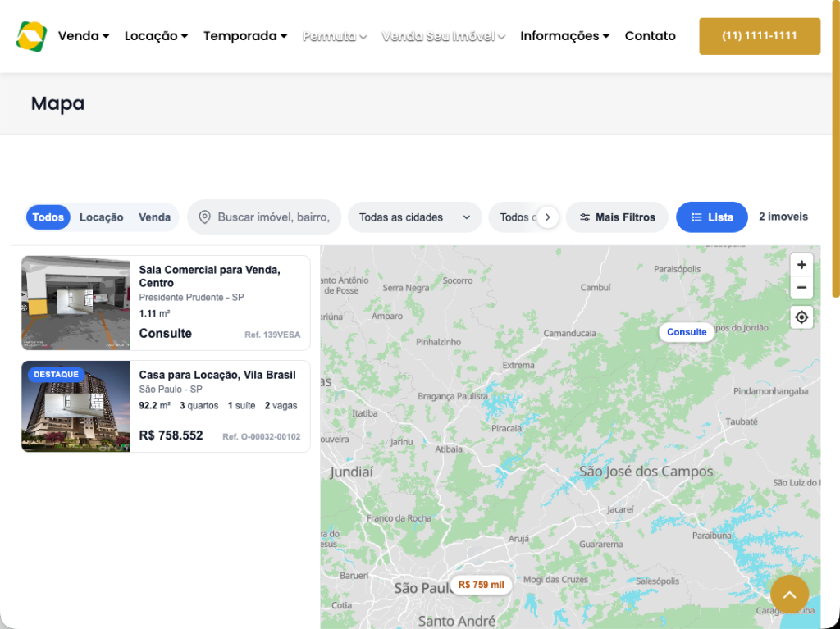Screen dimensions: 840x629
Task: Go to the Contato page
Action: [x=650, y=36]
